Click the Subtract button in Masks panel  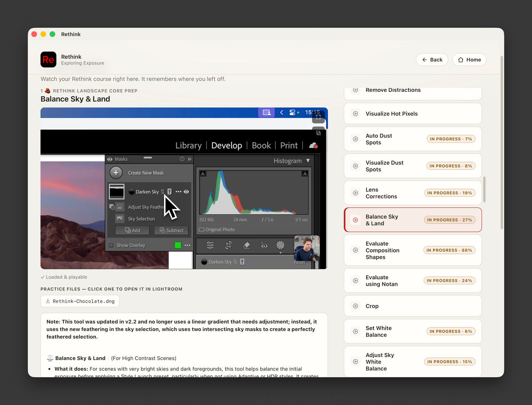[x=171, y=230]
